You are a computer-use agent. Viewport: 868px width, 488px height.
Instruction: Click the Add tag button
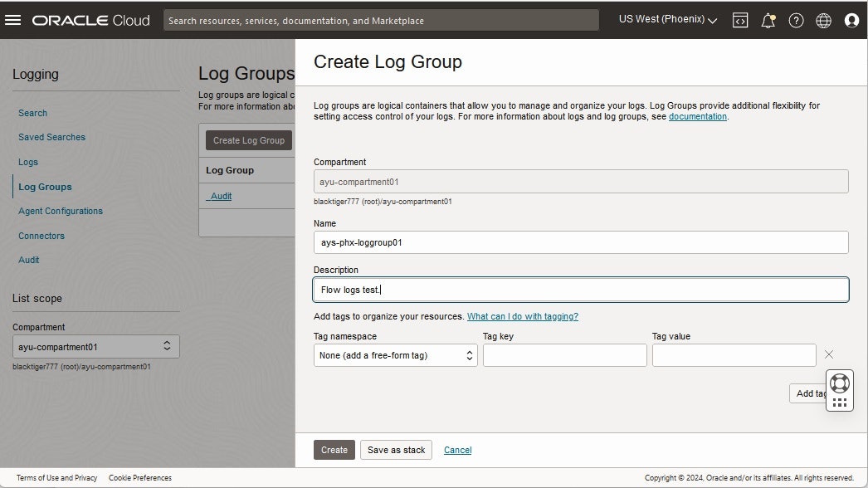pos(808,393)
